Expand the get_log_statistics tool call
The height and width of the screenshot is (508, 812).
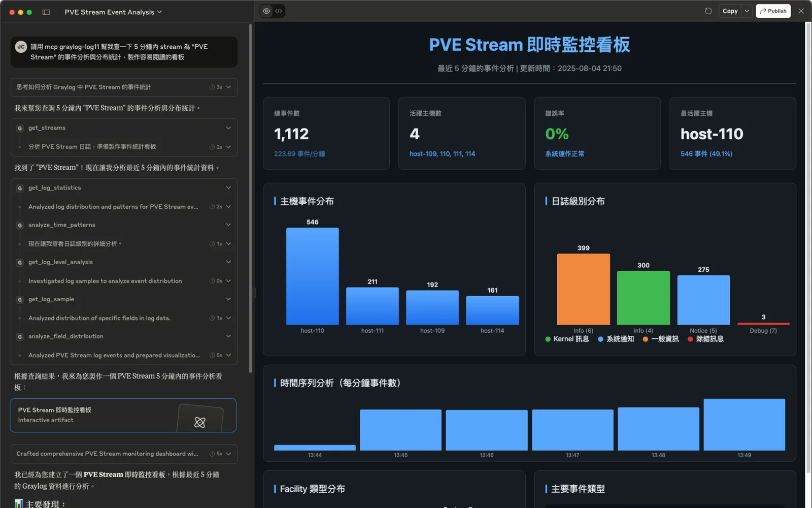click(228, 188)
